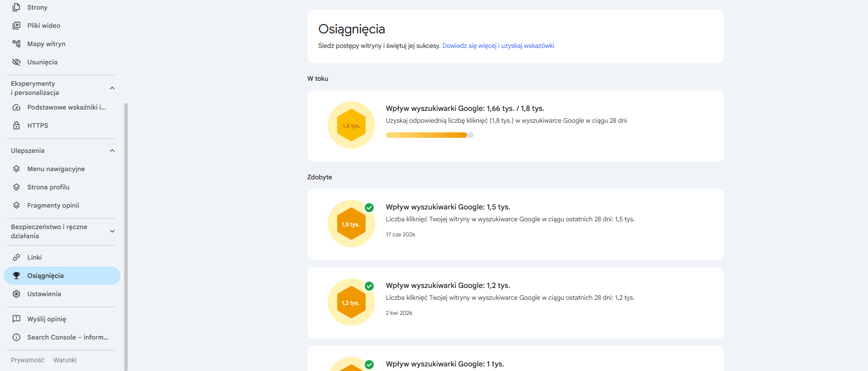
Task: Open Search Console – inform... entry
Action: (62, 337)
